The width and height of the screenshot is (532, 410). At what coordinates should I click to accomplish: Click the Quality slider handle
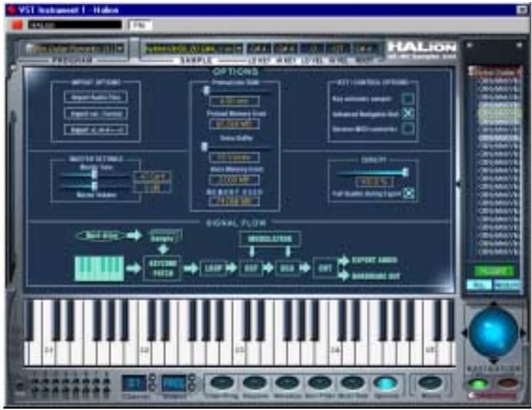click(405, 173)
